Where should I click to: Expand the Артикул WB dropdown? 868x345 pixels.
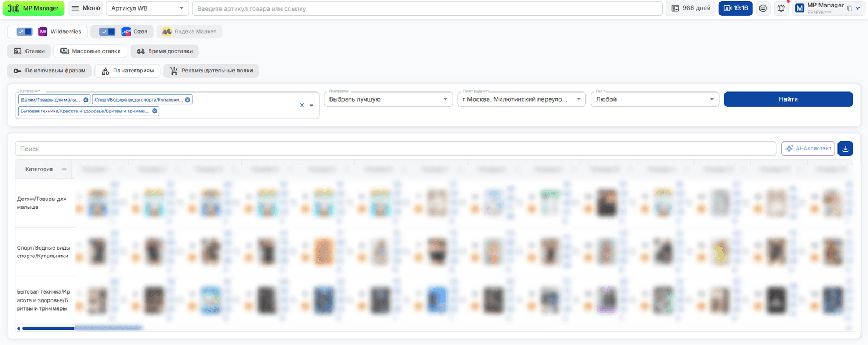point(147,8)
